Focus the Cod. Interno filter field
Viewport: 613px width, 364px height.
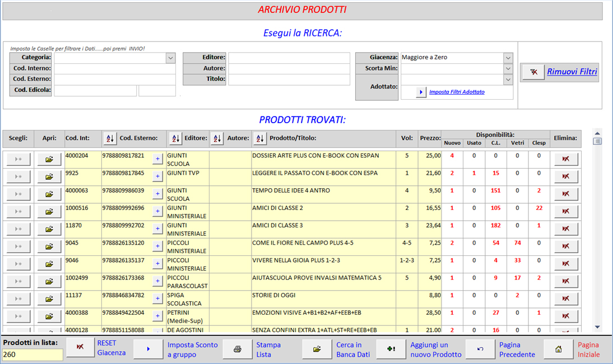tap(115, 69)
